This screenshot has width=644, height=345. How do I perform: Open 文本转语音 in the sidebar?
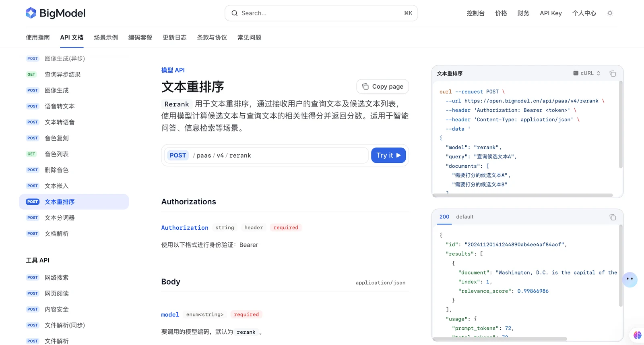click(74, 122)
